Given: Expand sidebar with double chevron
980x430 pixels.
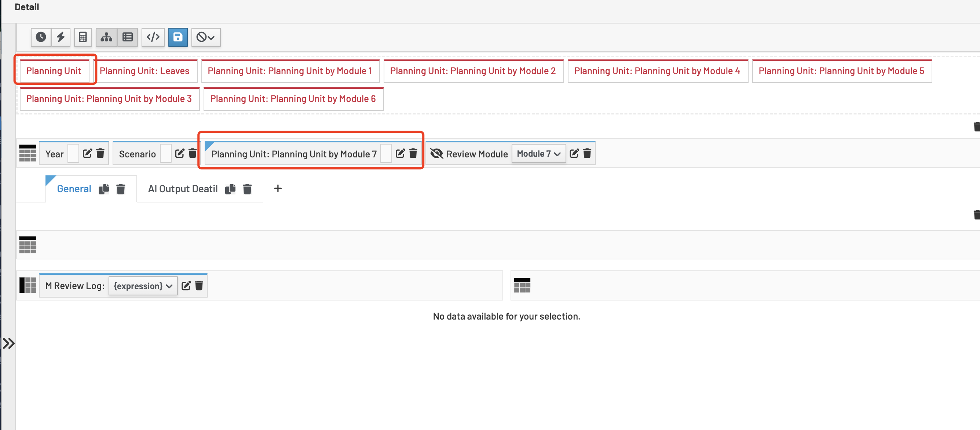Looking at the screenshot, I should [8, 344].
